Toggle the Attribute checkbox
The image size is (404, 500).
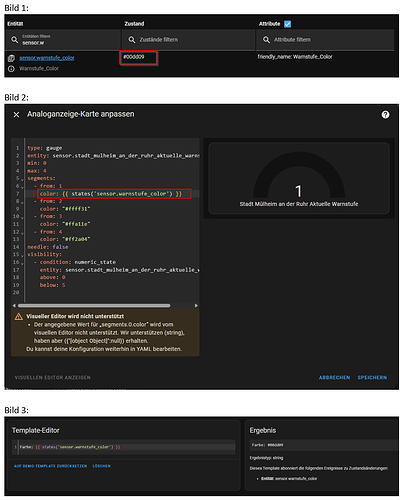coord(287,24)
